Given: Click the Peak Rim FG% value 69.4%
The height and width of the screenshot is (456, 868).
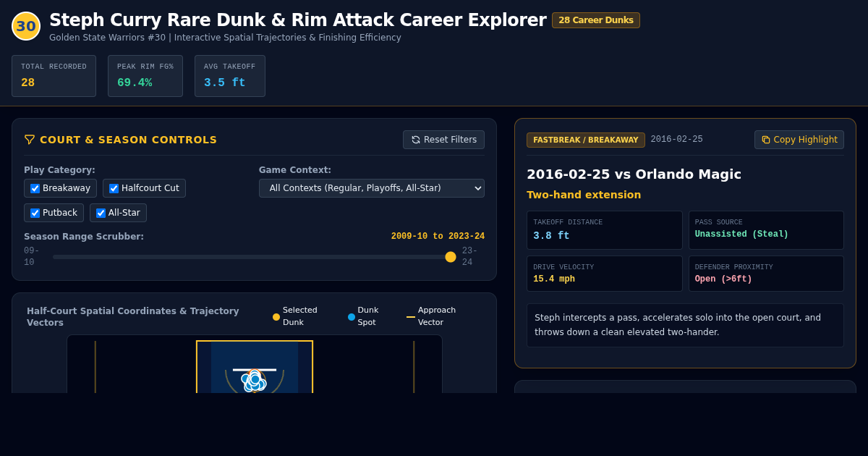Looking at the screenshot, I should coord(135,83).
